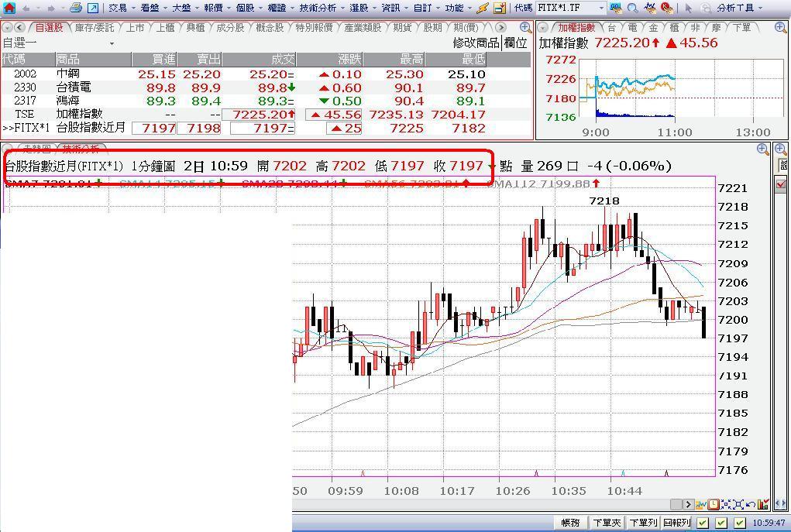This screenshot has height=532, width=791.
Task: Switch to the 概念股 tab
Action: 270,28
